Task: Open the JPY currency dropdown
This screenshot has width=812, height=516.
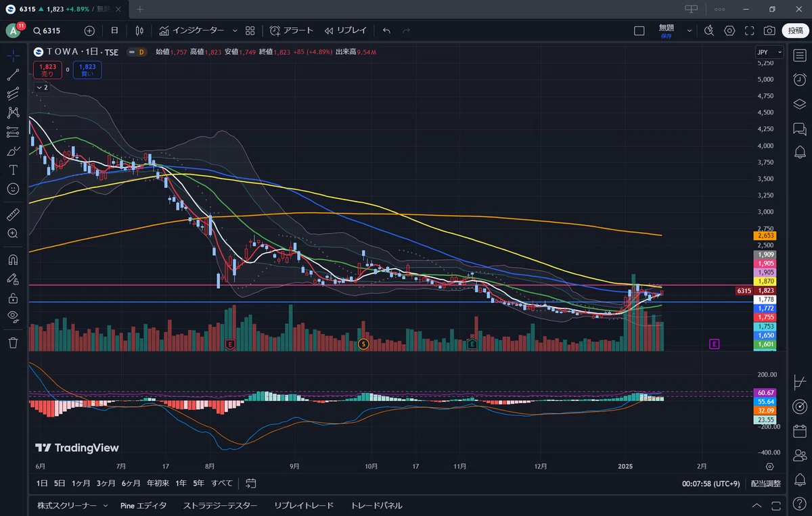Action: pyautogui.click(x=769, y=52)
